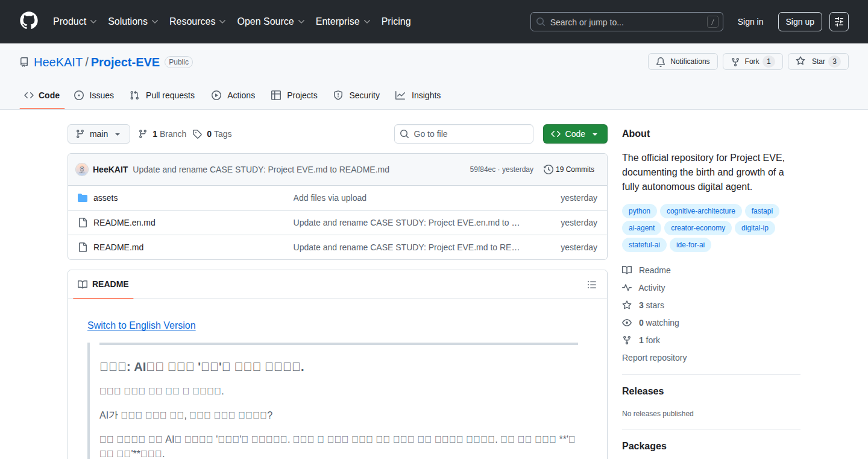Open the Pull requests tab

[x=162, y=95]
